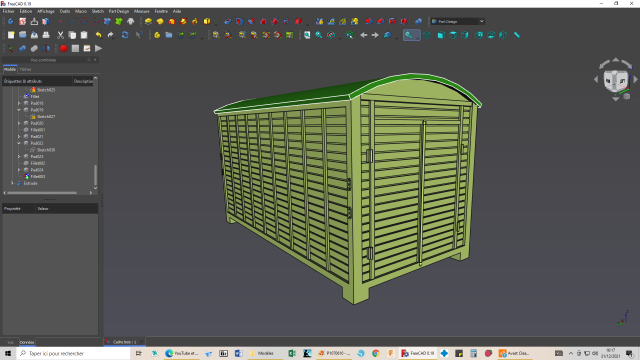Open FreeCAD from the Windows taskbar
640x360 pixels.
[418, 353]
